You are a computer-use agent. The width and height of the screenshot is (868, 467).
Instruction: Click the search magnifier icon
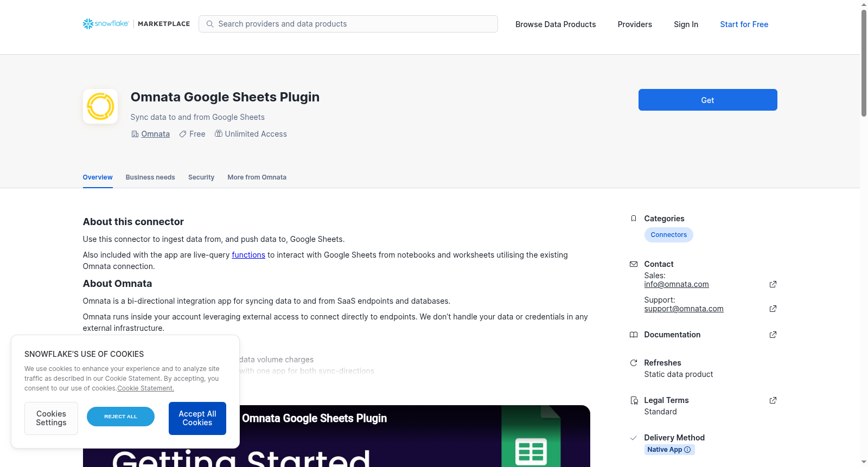pyautogui.click(x=210, y=24)
